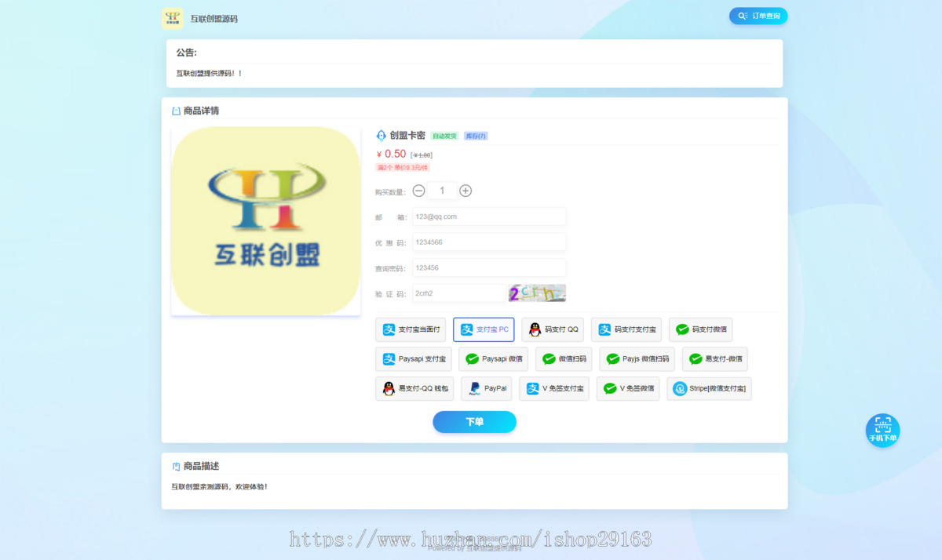Click the ¥ 0.50 price text
The image size is (942, 560).
click(391, 154)
